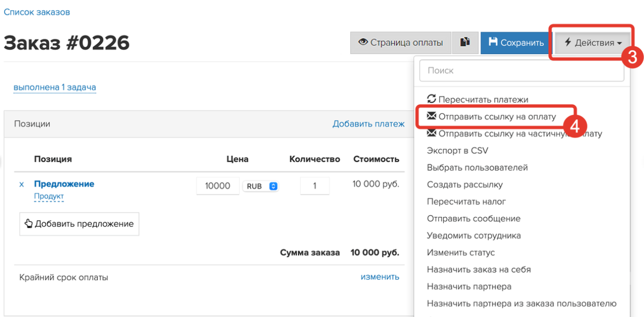Choose Пересчитать платежи from the menu
The image size is (644, 317).
pos(478,99)
